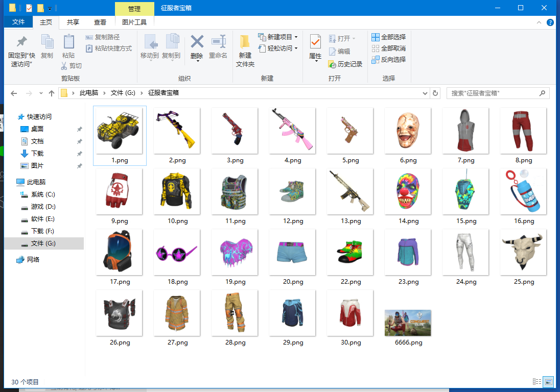This screenshot has width=560, height=392.
Task: Open drive 游戏 (D:) in sidebar
Action: click(x=43, y=207)
